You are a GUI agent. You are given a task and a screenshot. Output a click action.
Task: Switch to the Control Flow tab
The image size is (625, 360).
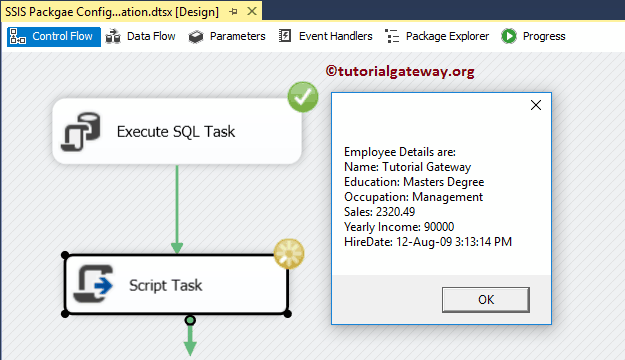(54, 37)
